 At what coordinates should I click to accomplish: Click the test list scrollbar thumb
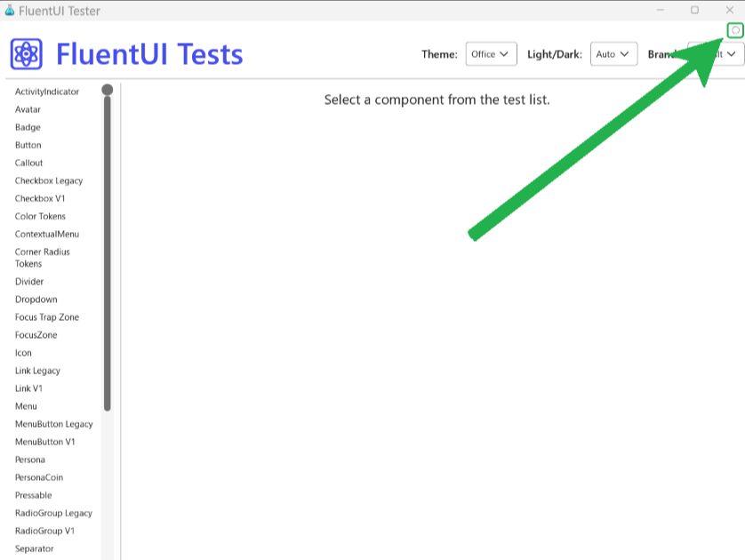pyautogui.click(x=108, y=252)
